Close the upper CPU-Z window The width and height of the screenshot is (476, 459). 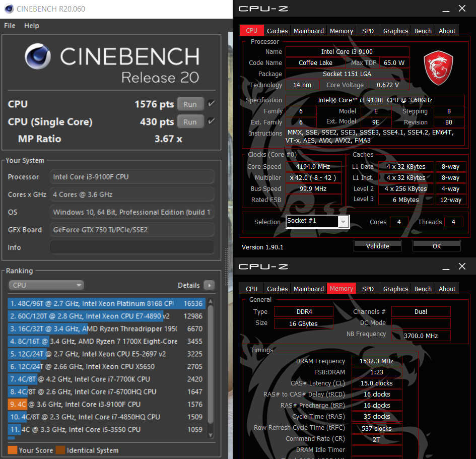click(462, 9)
